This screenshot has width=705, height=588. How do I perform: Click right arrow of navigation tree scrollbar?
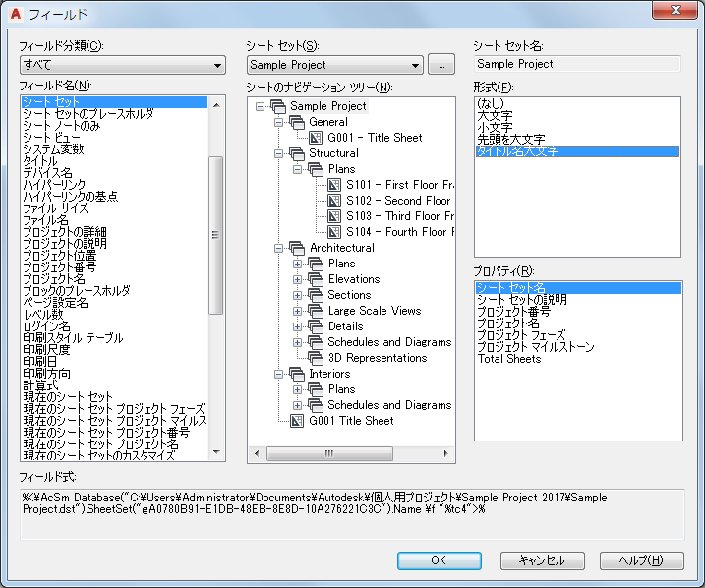pyautogui.click(x=446, y=453)
